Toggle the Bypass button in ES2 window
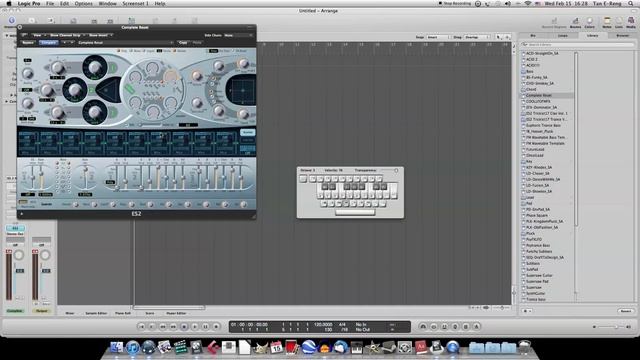Viewport: 640px width, 360px height. click(x=28, y=42)
